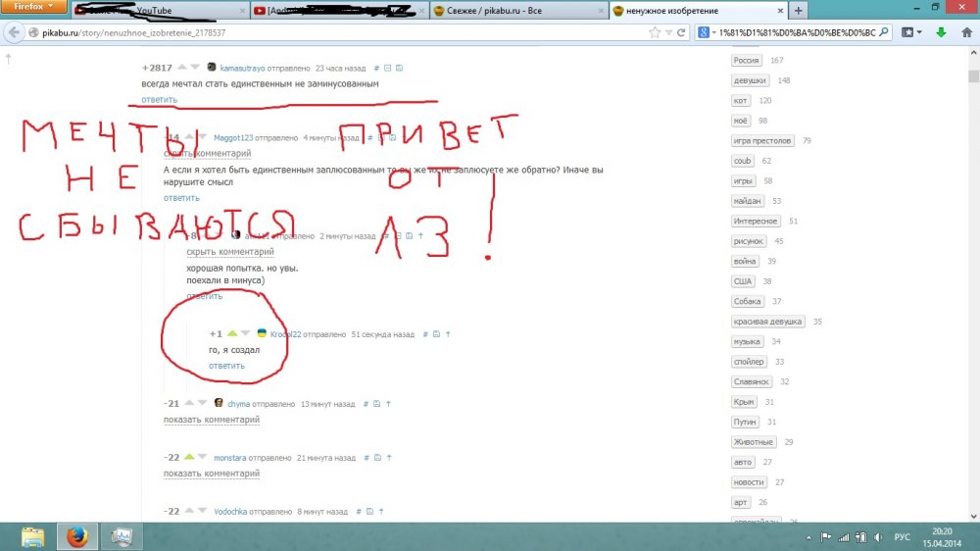Open the Firefox downloads arrow icon
980x551 pixels.
939,32
